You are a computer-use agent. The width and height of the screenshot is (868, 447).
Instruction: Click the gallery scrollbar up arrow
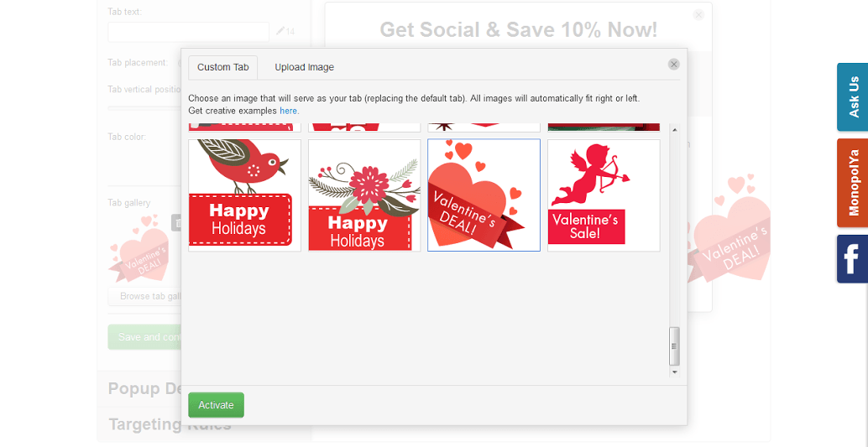tap(674, 129)
